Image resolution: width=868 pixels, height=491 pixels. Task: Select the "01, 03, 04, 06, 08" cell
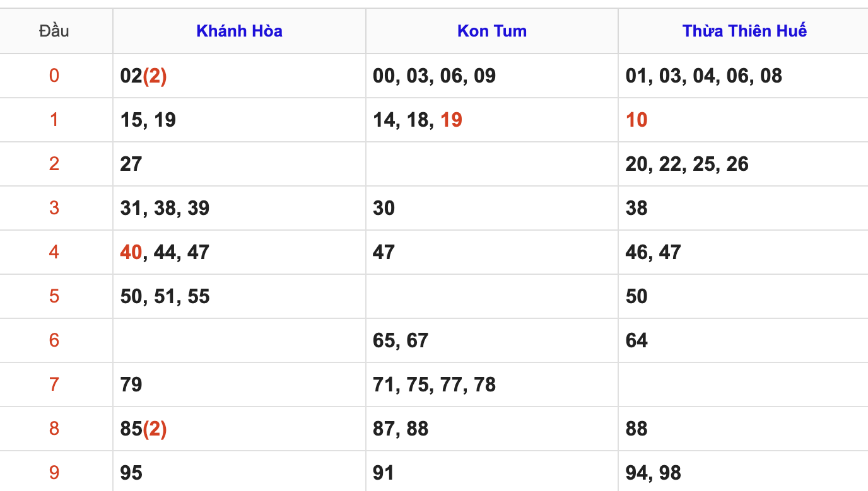pyautogui.click(x=703, y=76)
